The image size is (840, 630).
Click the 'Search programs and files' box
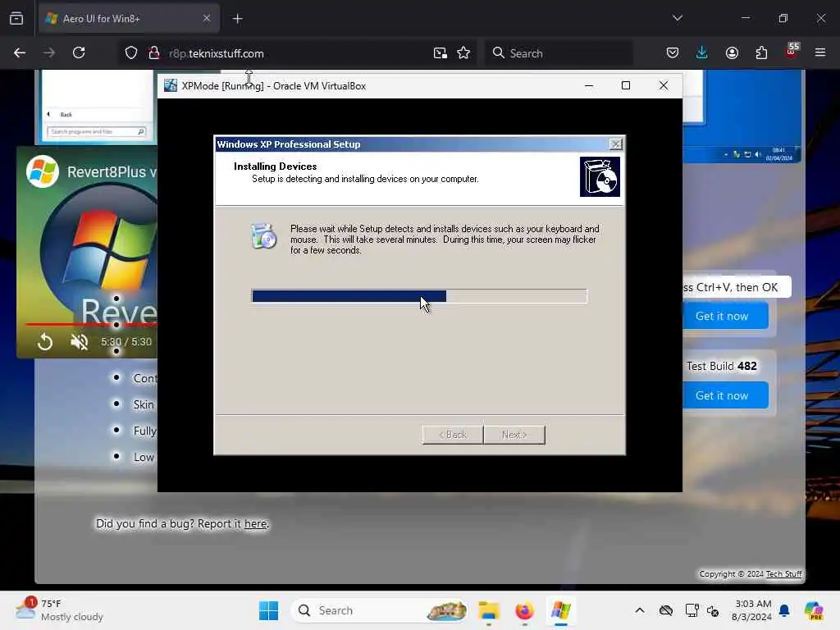pos(97,132)
